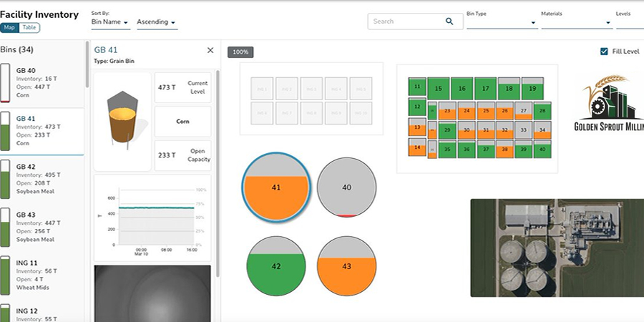This screenshot has width=644, height=322.
Task: Open the Ascending order dropdown
Action: click(156, 22)
